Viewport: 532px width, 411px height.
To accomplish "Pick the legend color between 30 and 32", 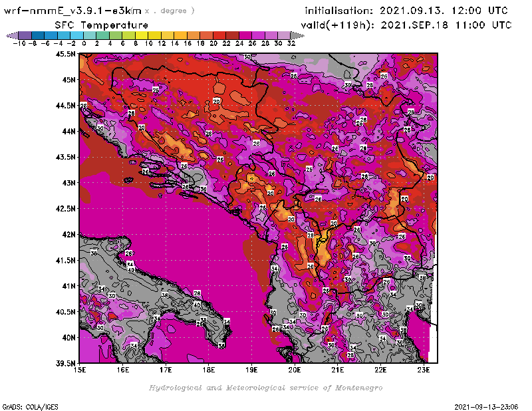I will tap(284, 35).
